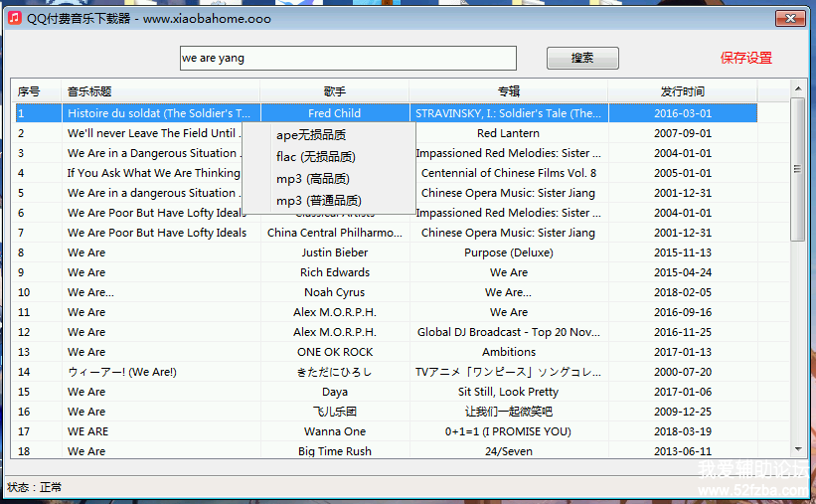Click the 'Rich Edwards' artist cell

coord(335,272)
